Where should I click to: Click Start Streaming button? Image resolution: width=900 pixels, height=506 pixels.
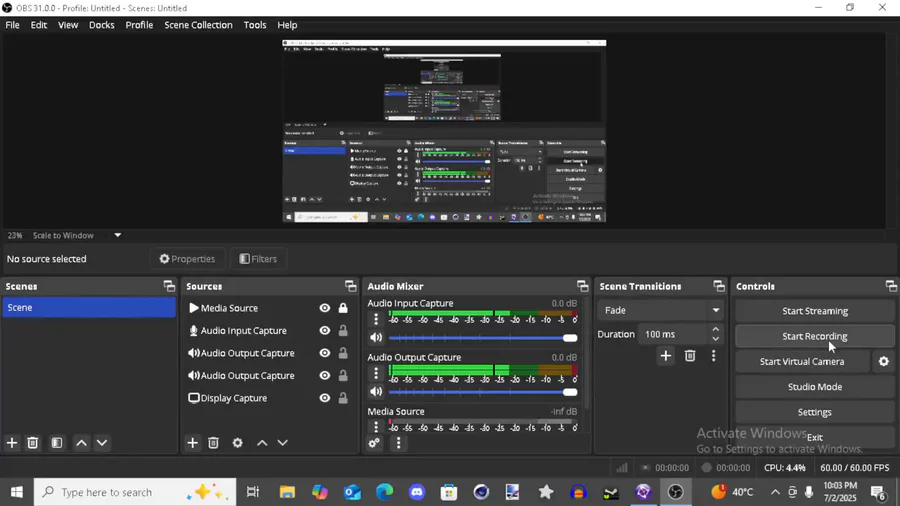pos(814,311)
